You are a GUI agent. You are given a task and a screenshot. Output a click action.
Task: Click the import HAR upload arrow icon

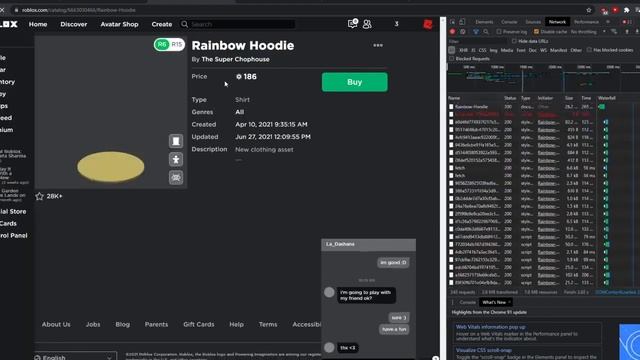(627, 31)
